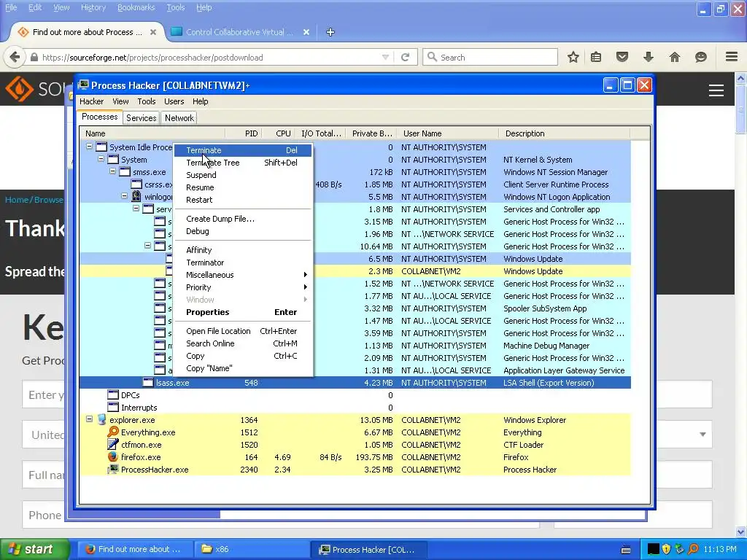Click Firefox taskbar button 'Find out more about'
This screenshot has height=560, width=747.
pos(134,549)
